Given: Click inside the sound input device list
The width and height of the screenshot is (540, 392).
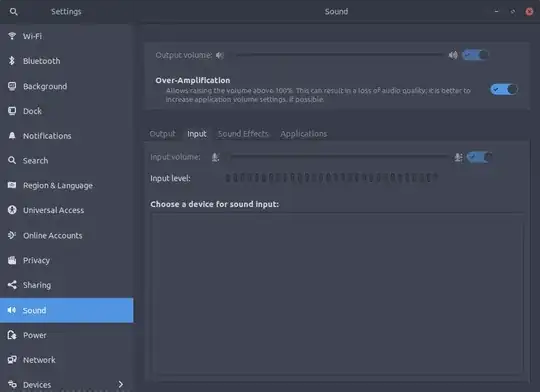Looking at the screenshot, I should click(x=338, y=293).
